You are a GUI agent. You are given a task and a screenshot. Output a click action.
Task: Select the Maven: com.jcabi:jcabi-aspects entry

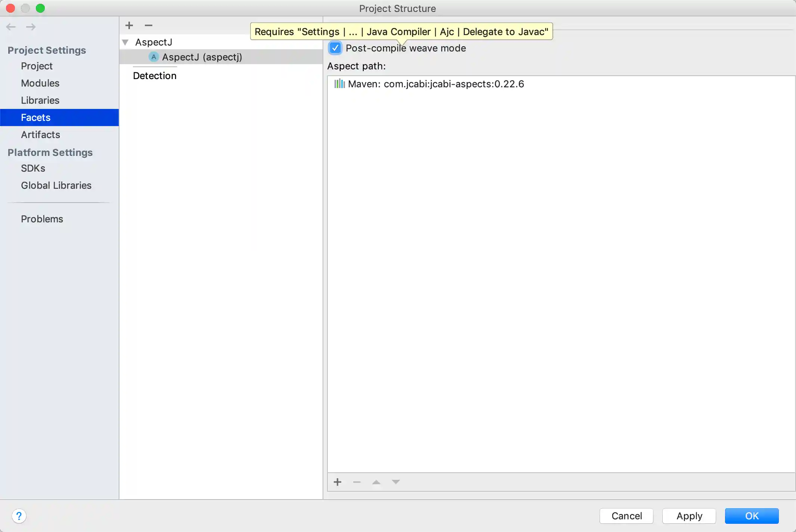(435, 84)
